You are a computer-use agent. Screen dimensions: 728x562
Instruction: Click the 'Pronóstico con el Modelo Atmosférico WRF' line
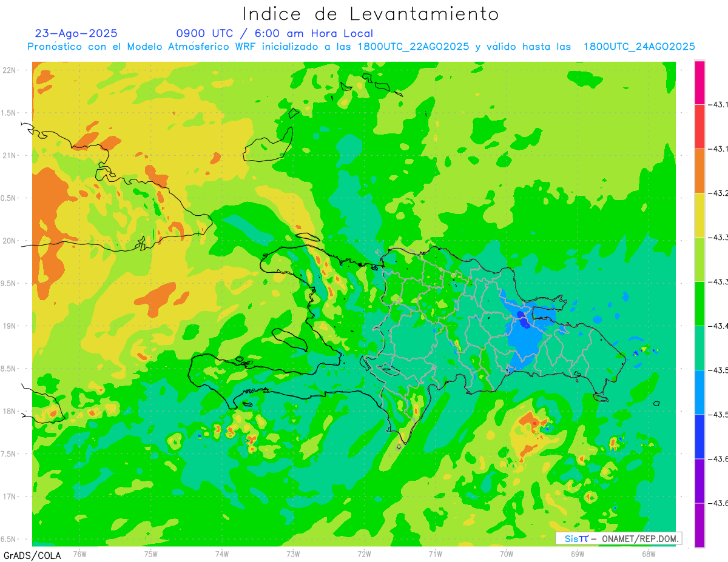[x=361, y=47]
